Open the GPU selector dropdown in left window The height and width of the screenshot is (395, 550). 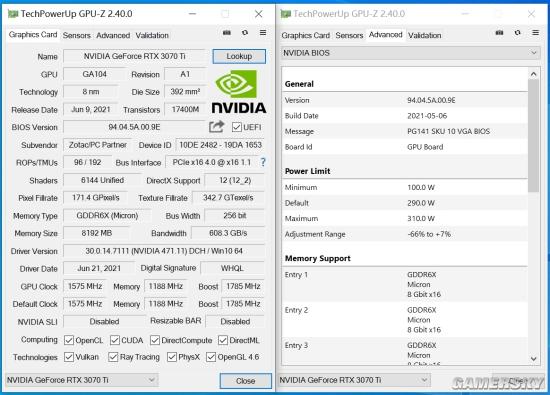(x=81, y=380)
